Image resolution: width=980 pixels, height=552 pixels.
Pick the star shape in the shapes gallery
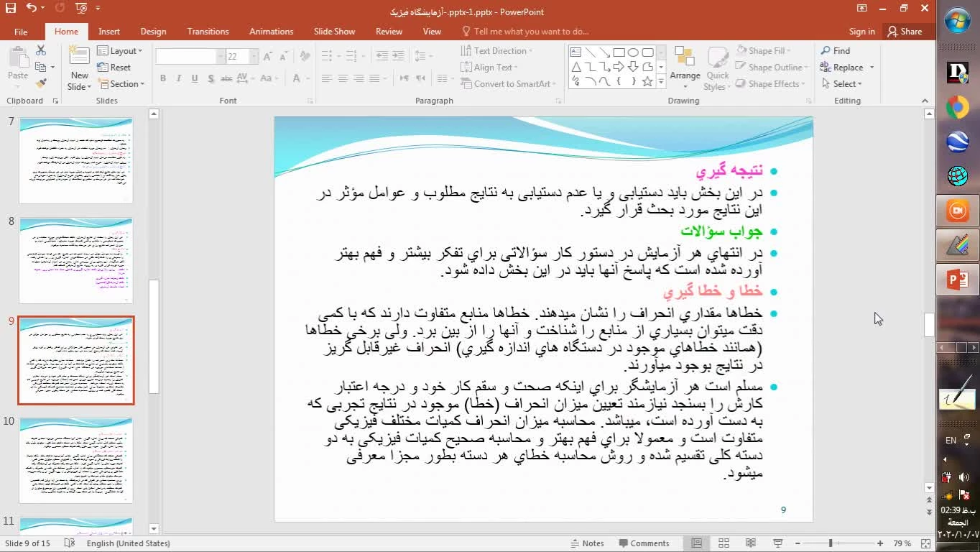coord(647,82)
